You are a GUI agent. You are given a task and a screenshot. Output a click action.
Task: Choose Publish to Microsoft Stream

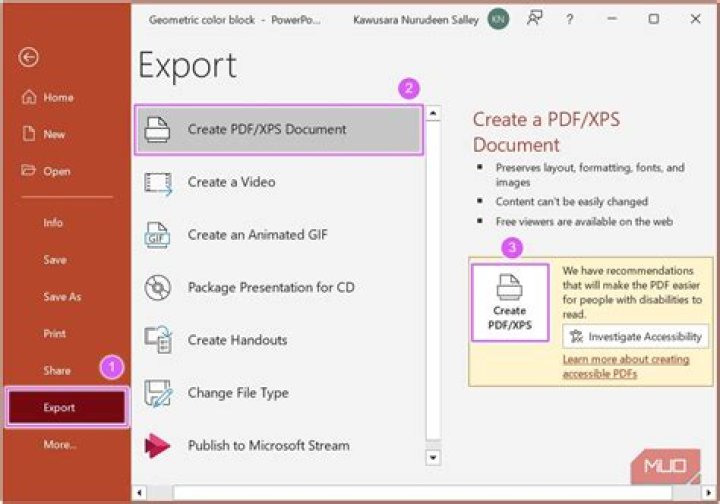coord(279,446)
